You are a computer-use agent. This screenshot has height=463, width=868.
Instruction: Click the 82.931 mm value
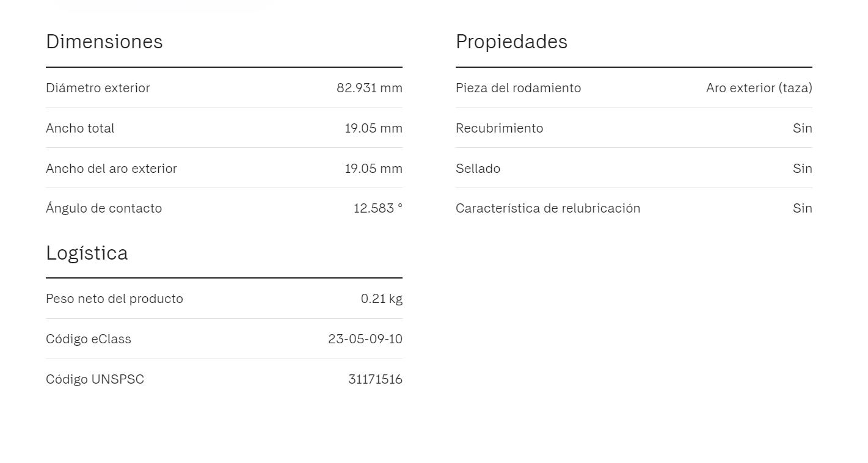click(369, 88)
